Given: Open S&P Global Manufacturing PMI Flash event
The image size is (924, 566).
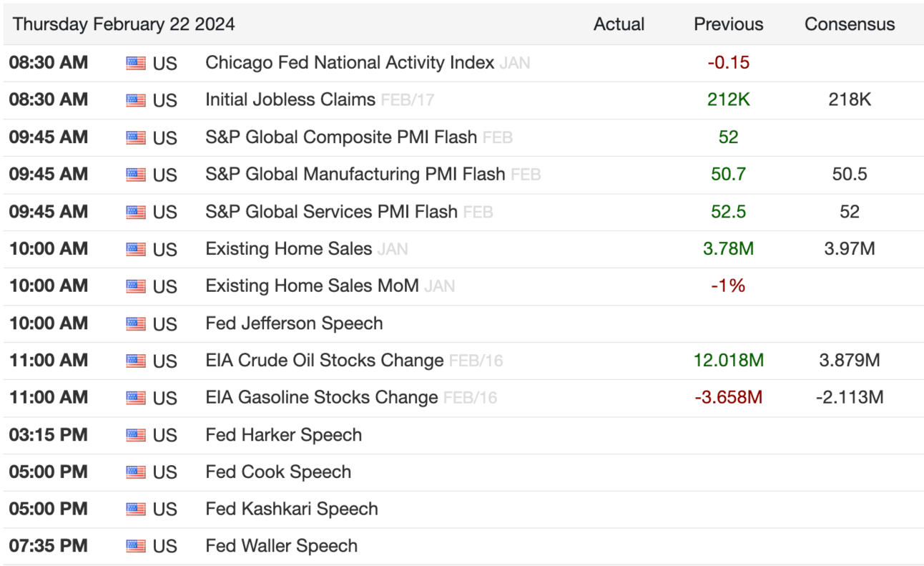Looking at the screenshot, I should [x=355, y=175].
